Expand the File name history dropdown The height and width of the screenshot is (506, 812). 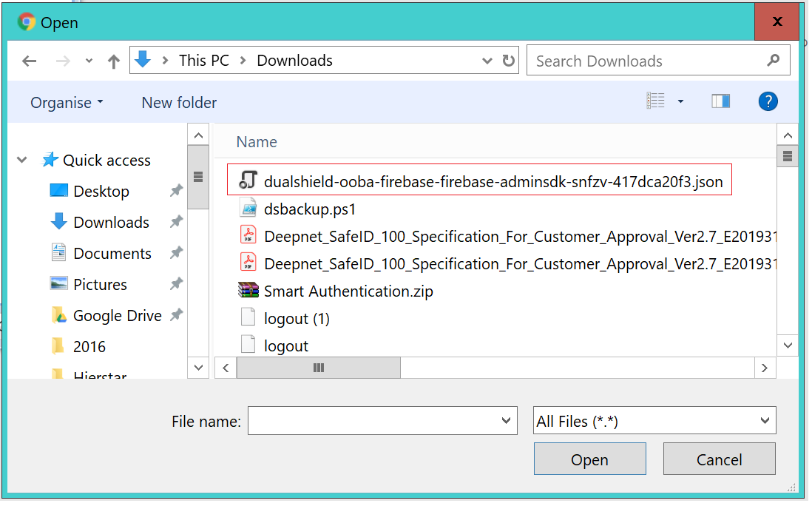pyautogui.click(x=507, y=421)
